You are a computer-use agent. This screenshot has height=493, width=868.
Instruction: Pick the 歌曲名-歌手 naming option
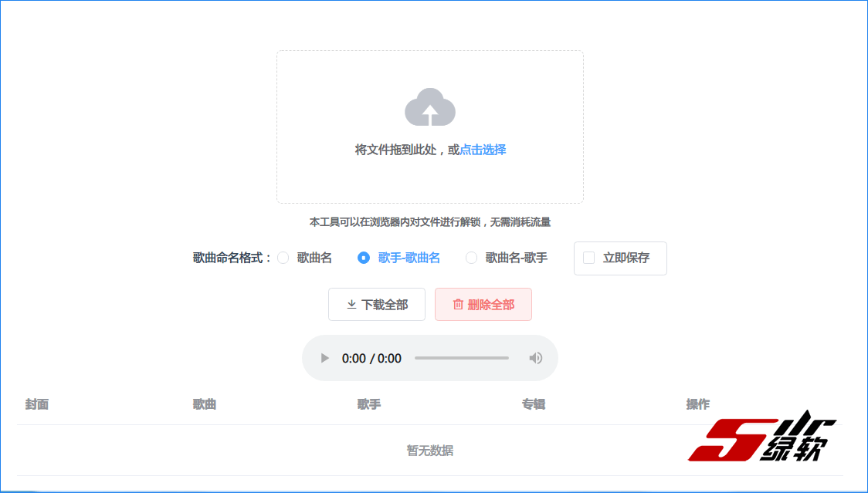click(x=471, y=258)
